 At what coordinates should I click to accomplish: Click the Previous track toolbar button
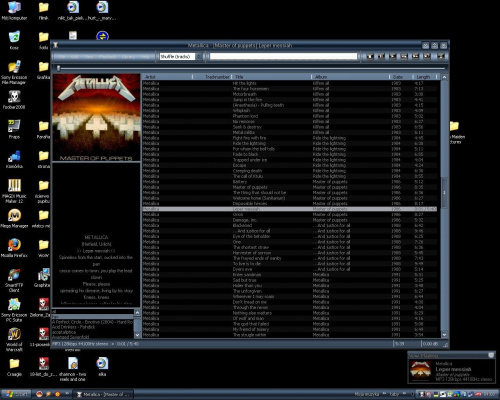(x=404, y=56)
